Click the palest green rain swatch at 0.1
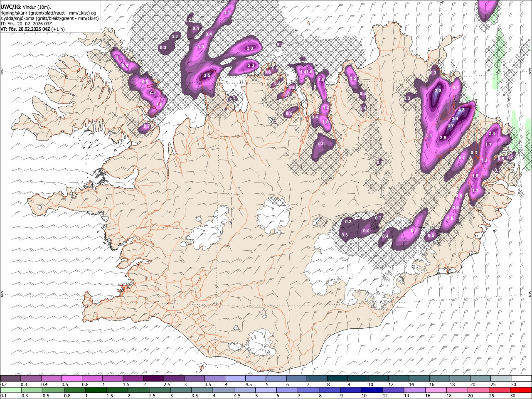 11,390
